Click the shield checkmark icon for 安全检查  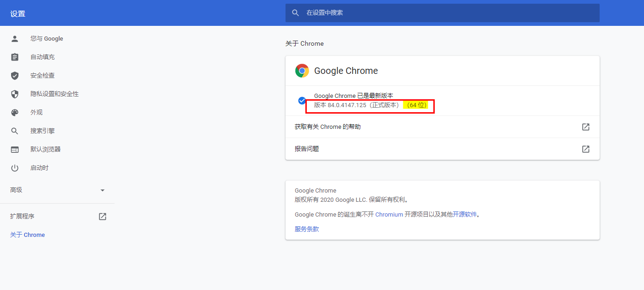(x=15, y=76)
